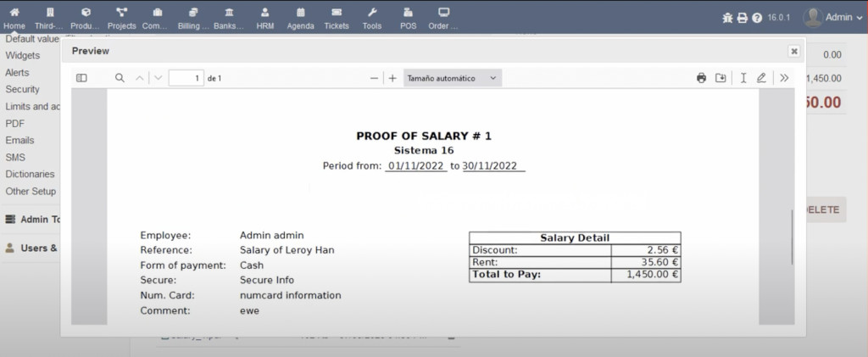Toggle the PDF viewer sidebar
This screenshot has height=357, width=868.
click(81, 78)
